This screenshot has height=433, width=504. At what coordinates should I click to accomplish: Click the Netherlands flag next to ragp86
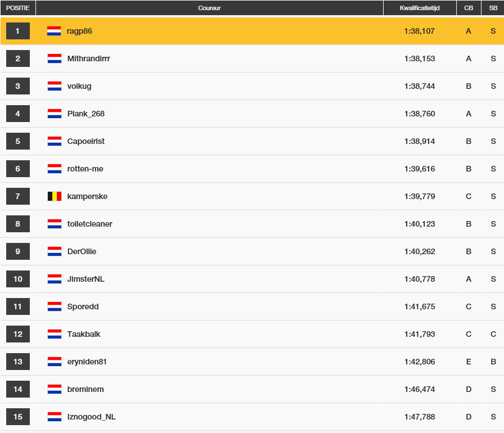54,31
